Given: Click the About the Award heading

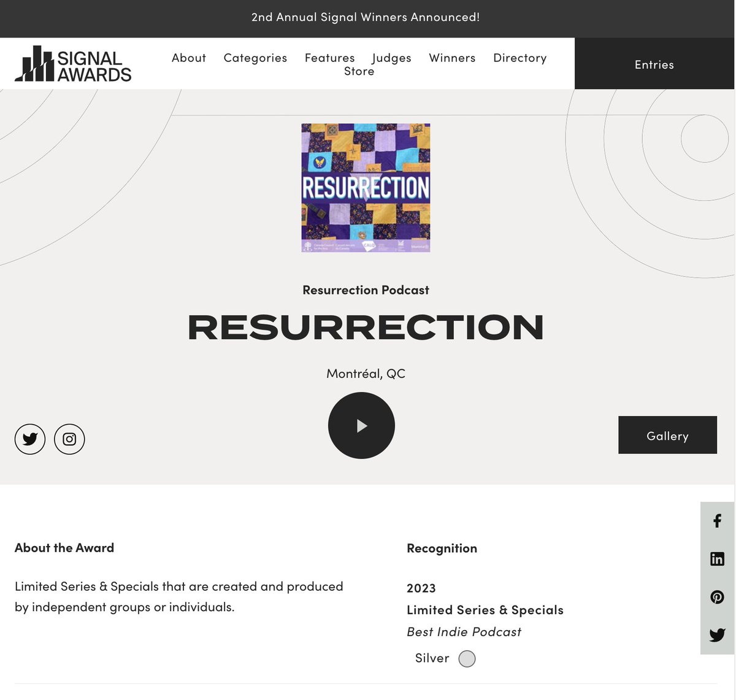Looking at the screenshot, I should 64,548.
